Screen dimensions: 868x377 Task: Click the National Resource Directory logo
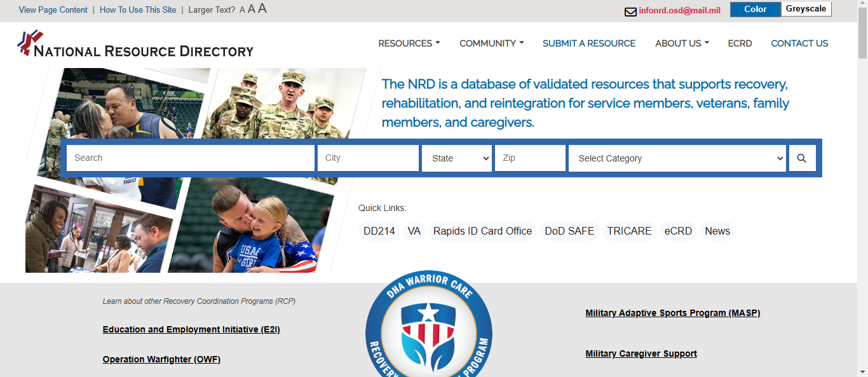(135, 44)
